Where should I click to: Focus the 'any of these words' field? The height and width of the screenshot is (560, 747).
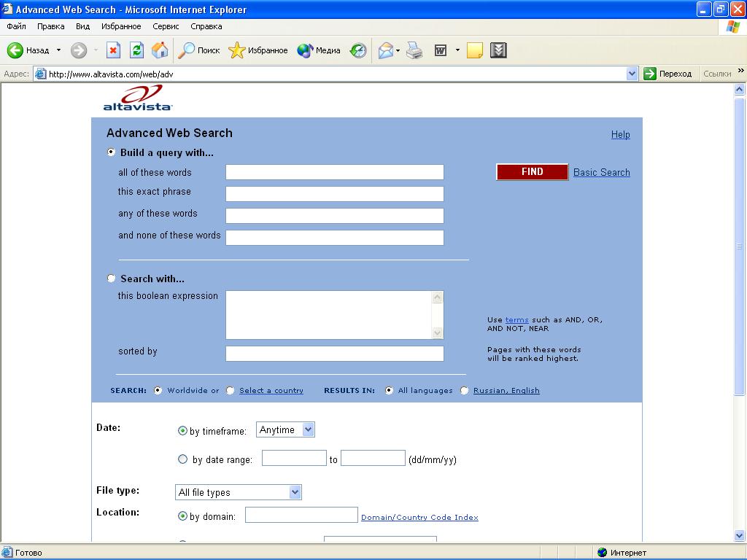(x=334, y=216)
